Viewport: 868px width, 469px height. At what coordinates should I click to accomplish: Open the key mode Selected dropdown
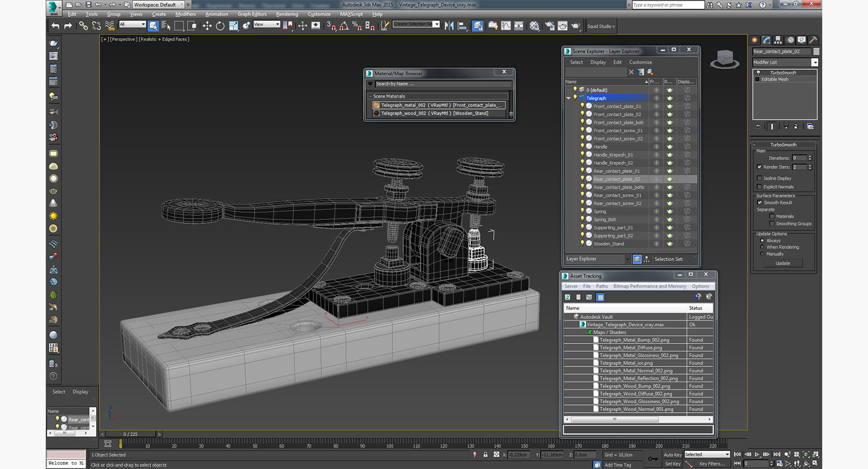pos(707,454)
